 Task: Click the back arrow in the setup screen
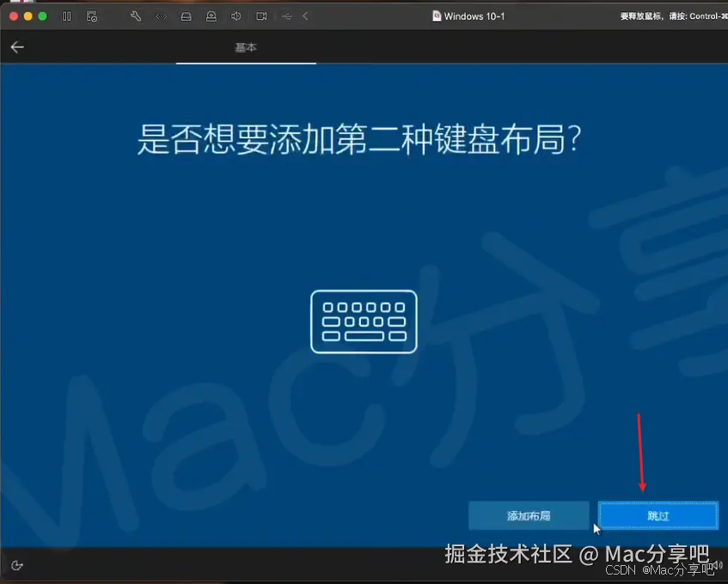[x=17, y=47]
